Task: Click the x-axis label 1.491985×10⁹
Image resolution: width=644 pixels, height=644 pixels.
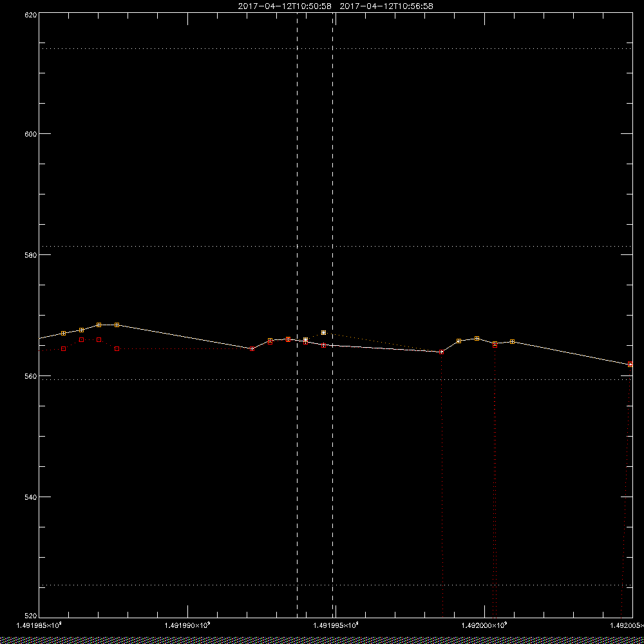Action: pos(39,625)
